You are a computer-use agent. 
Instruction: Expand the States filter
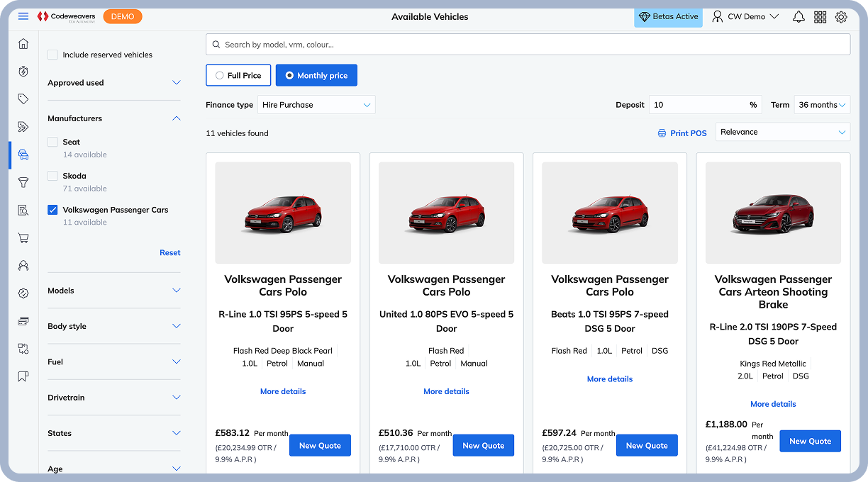[114, 433]
